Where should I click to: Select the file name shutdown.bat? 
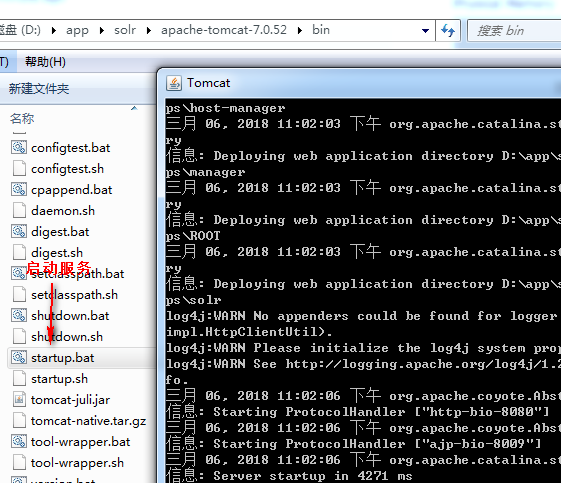tap(70, 316)
